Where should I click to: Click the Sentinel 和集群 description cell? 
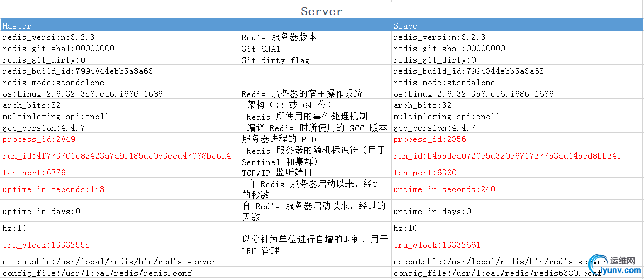click(x=315, y=155)
